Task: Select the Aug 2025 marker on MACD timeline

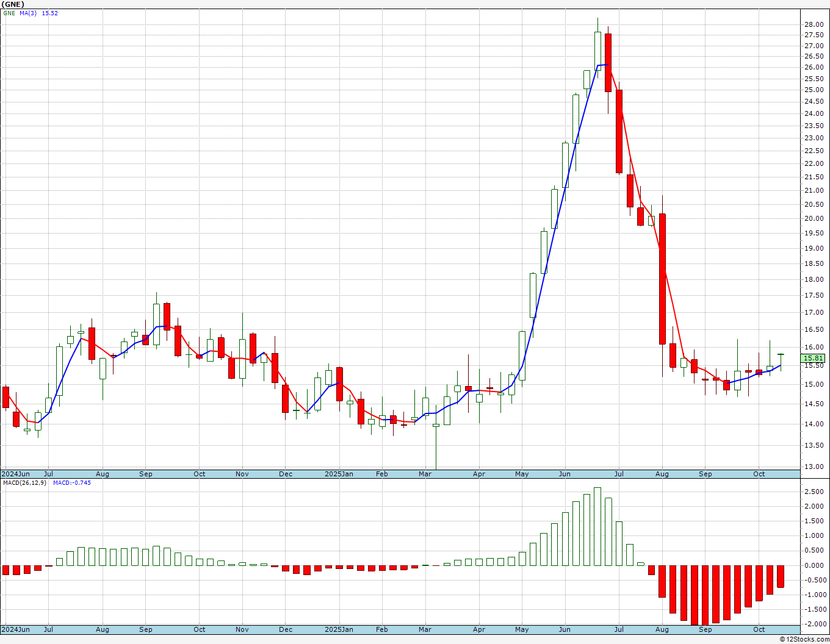Action: click(662, 629)
